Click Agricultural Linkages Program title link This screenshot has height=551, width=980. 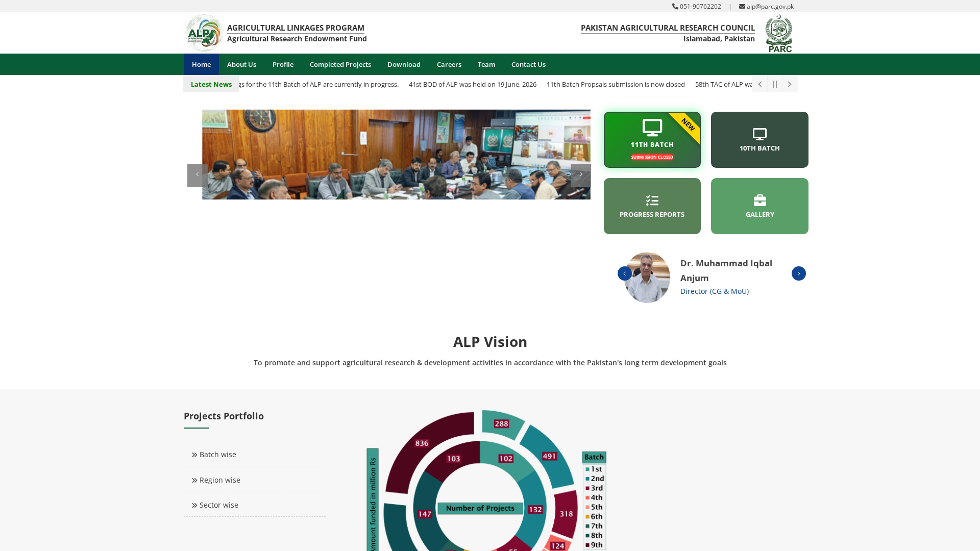[x=296, y=28]
